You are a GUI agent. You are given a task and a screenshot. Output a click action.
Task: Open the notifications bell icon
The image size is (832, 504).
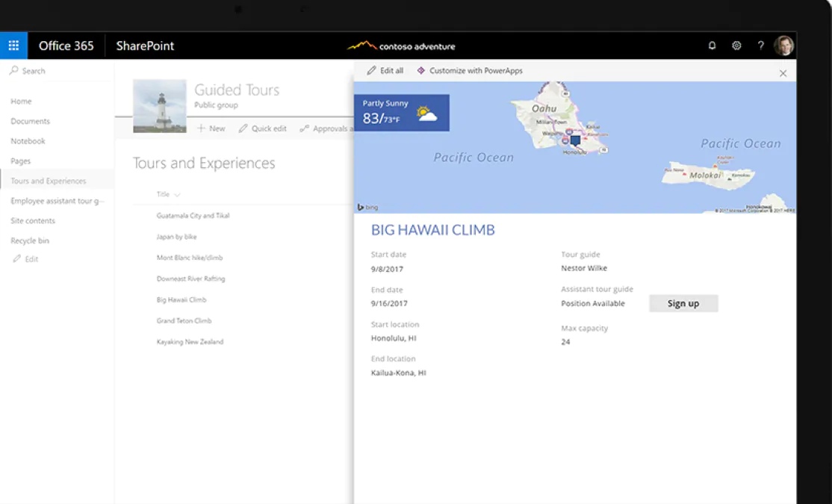tap(712, 46)
